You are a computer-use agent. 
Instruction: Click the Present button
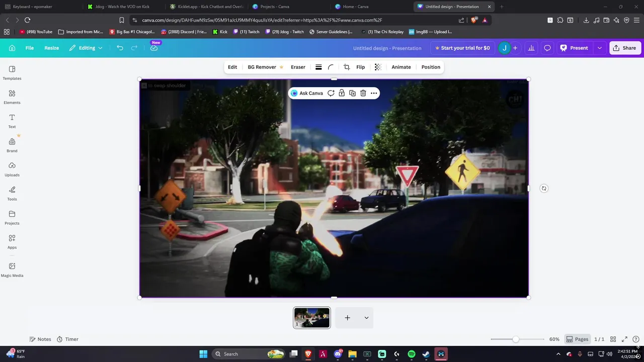tap(574, 48)
